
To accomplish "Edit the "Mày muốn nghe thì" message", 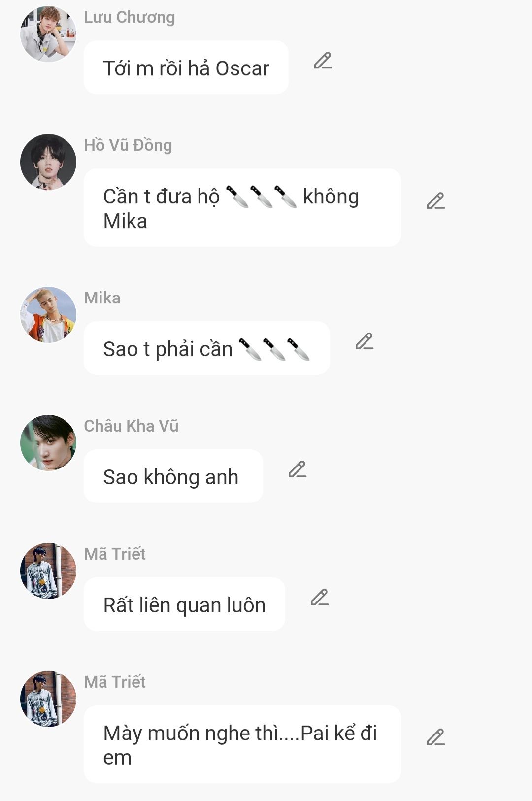I will coord(436,737).
